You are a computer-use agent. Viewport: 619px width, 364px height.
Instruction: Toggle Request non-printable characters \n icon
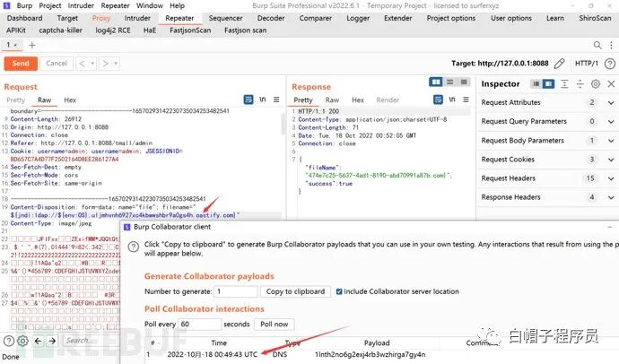263,100
